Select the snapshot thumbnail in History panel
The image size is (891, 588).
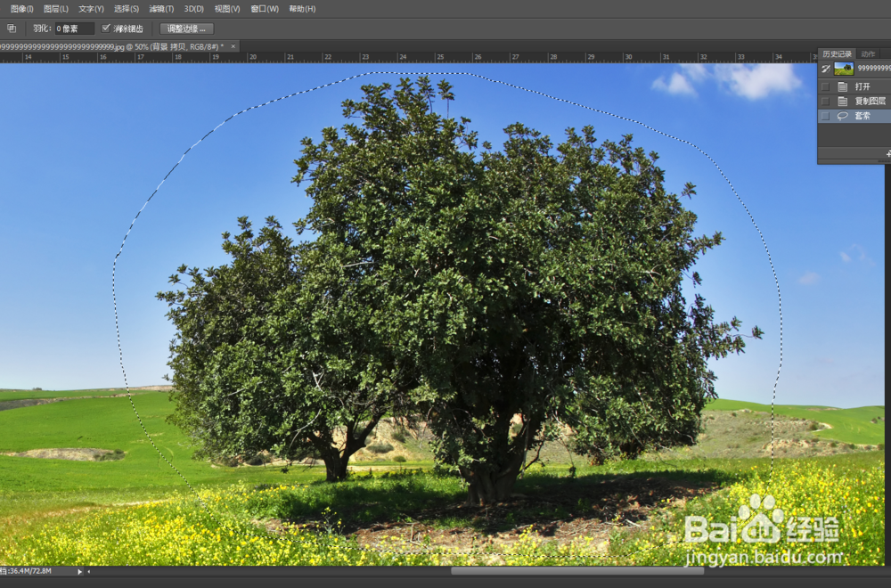click(844, 69)
